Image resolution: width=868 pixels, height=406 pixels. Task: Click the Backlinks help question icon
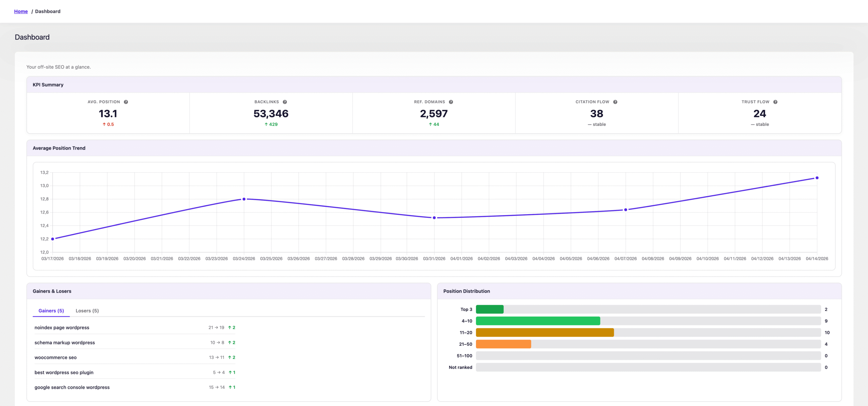(x=285, y=102)
